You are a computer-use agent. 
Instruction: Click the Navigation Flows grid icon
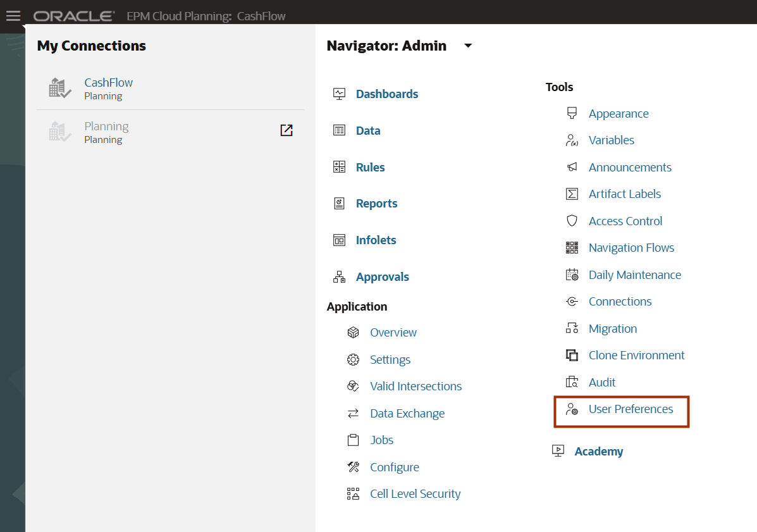572,248
